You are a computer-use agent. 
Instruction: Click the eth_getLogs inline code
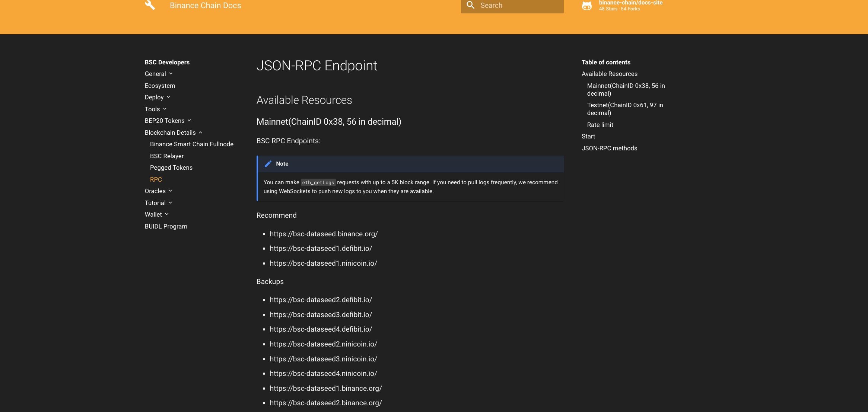click(x=318, y=182)
